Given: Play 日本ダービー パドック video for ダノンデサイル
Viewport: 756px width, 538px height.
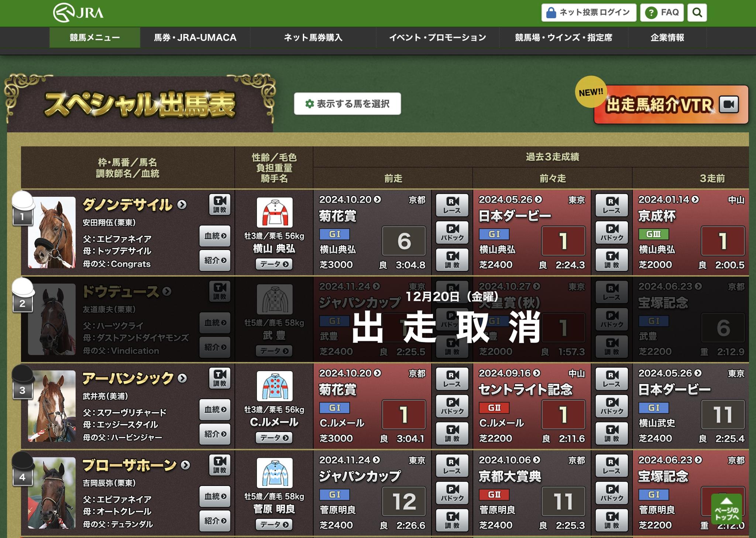Looking at the screenshot, I should click(612, 232).
